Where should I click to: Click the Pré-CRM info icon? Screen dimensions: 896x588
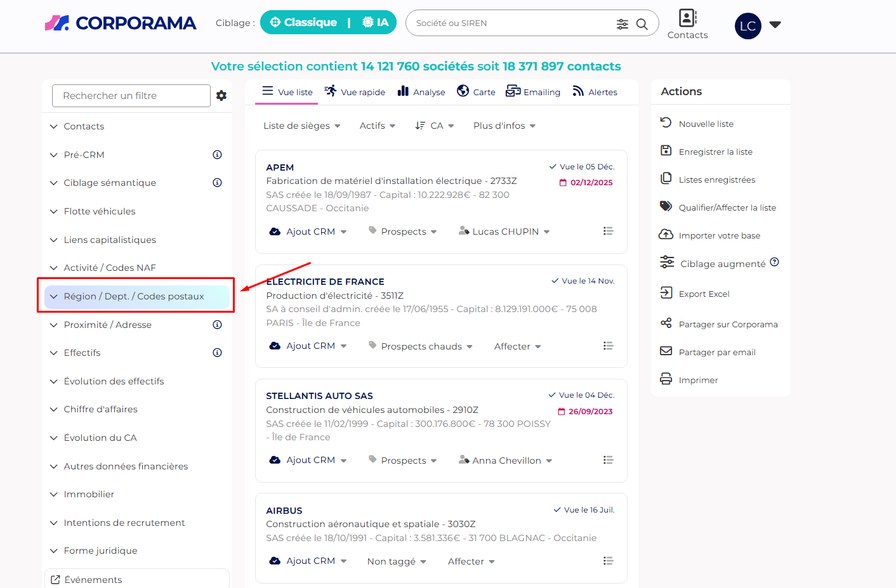217,155
